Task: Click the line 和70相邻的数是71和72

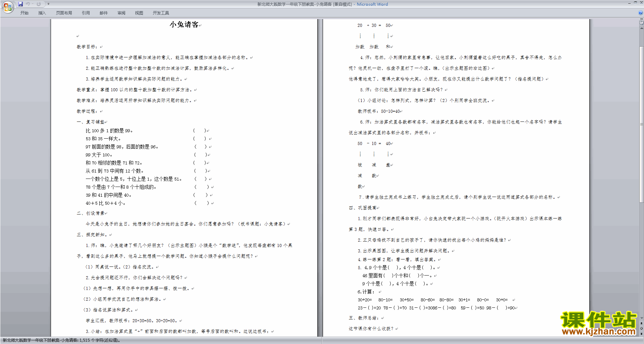Action: (114, 163)
